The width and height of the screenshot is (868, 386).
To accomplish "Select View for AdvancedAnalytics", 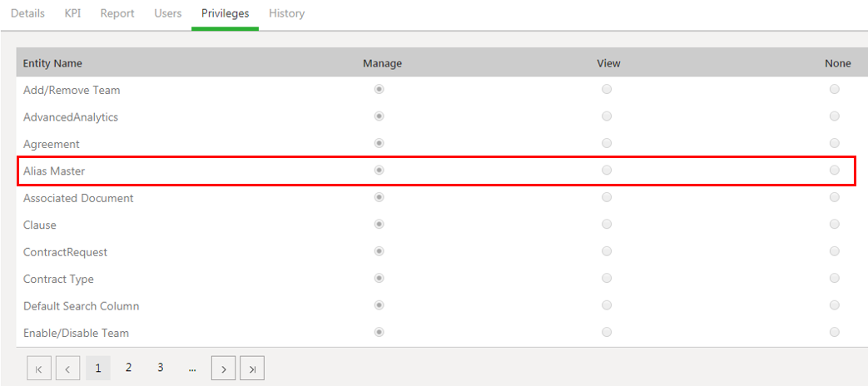I will pos(607,116).
